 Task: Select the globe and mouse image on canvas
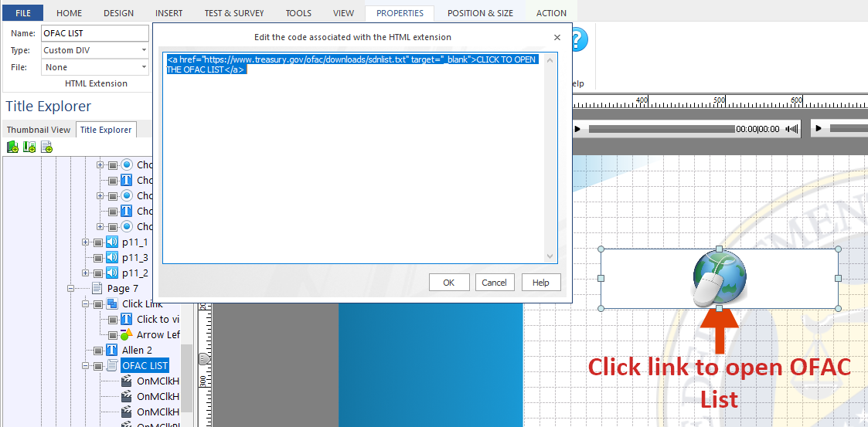click(x=720, y=279)
